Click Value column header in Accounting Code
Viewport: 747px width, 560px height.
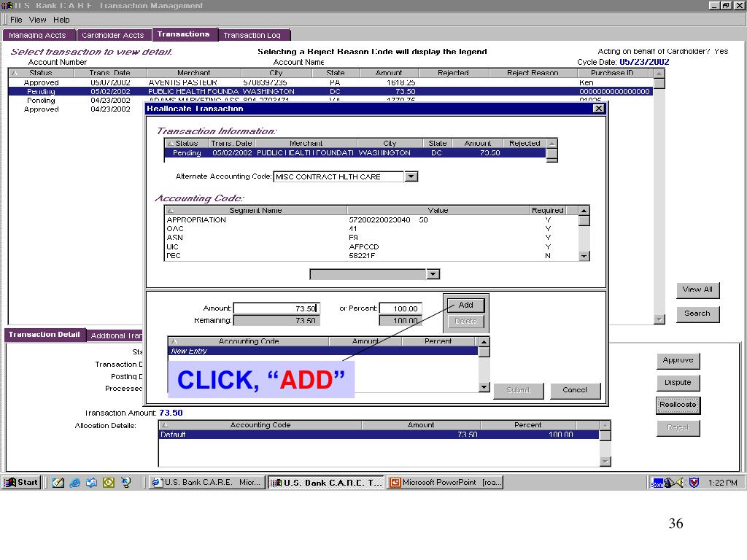(x=438, y=211)
